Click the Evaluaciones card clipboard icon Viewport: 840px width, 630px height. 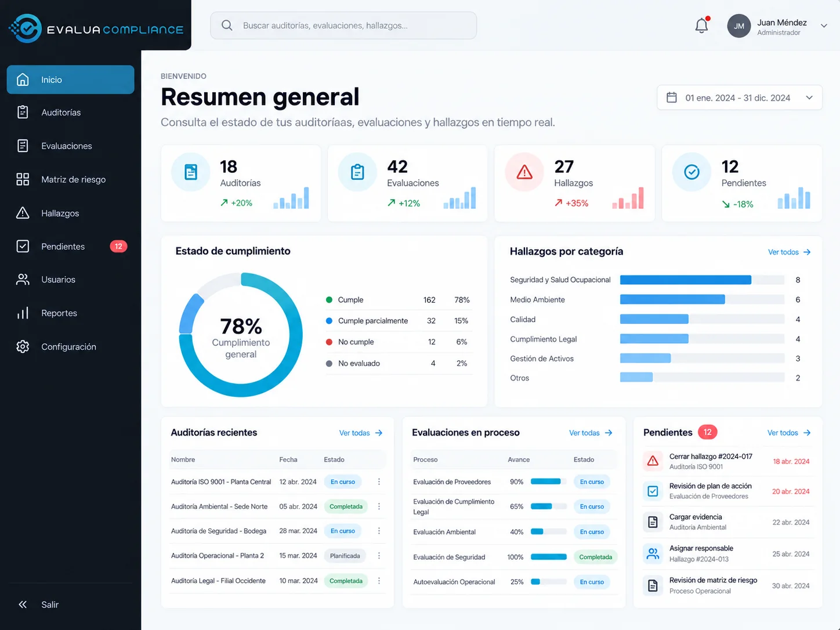357,172
